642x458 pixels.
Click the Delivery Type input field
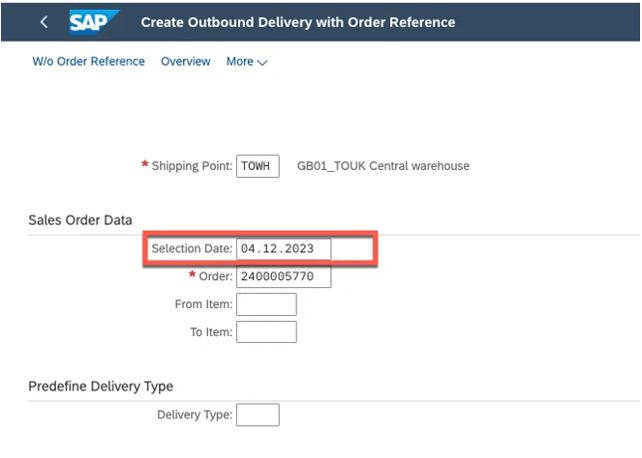pyautogui.click(x=258, y=415)
